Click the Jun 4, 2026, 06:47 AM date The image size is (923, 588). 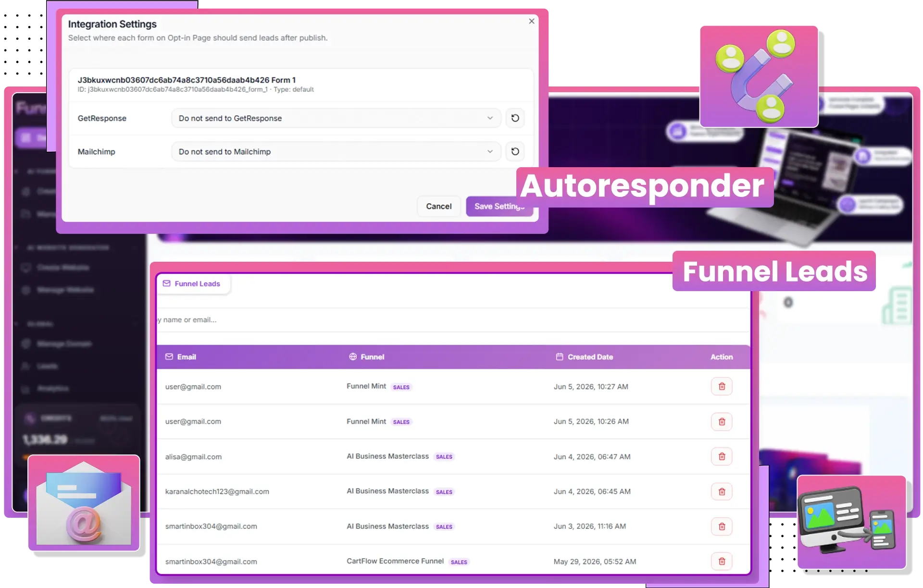592,457
